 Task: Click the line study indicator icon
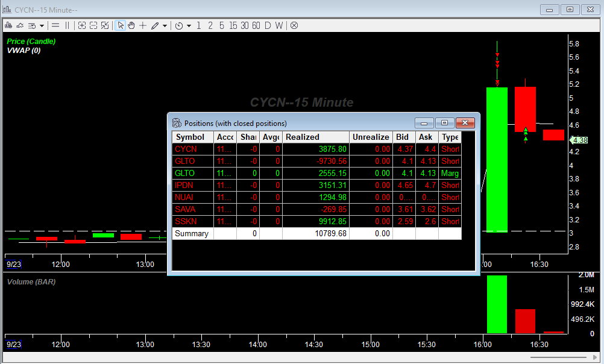click(20, 25)
